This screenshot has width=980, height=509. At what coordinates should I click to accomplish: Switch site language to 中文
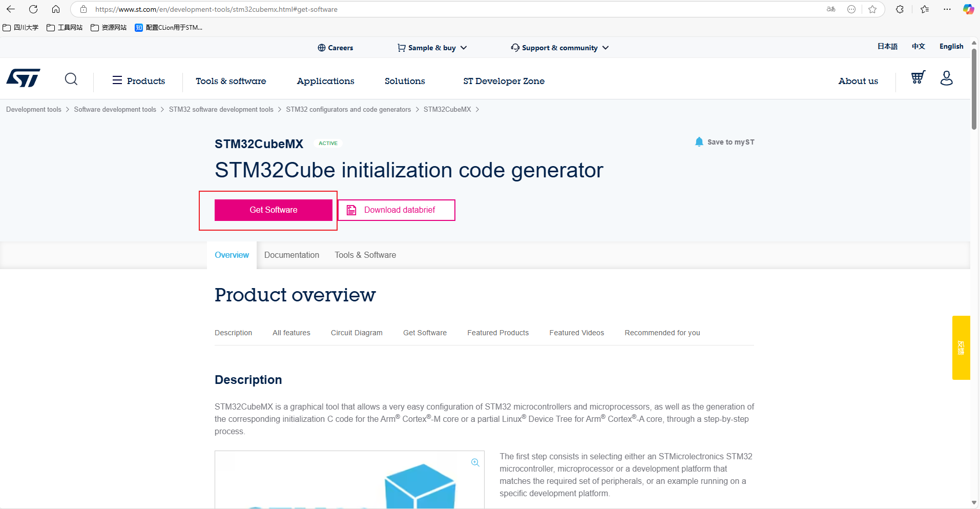pos(919,46)
